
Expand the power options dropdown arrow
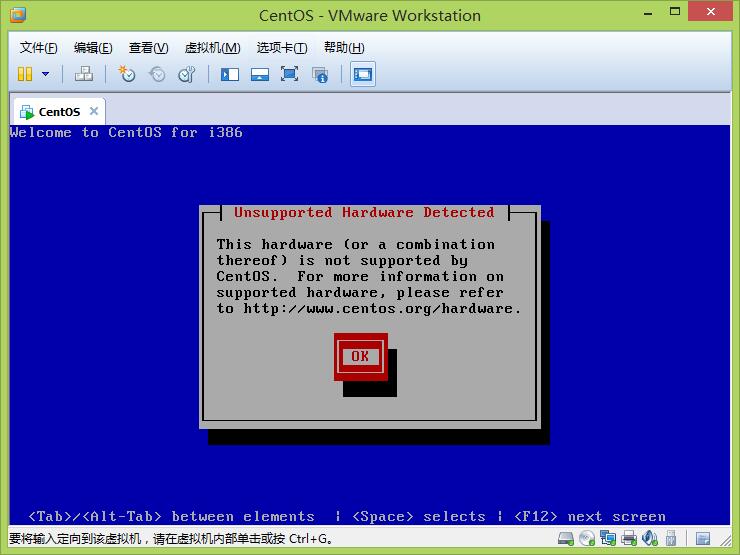click(45, 74)
